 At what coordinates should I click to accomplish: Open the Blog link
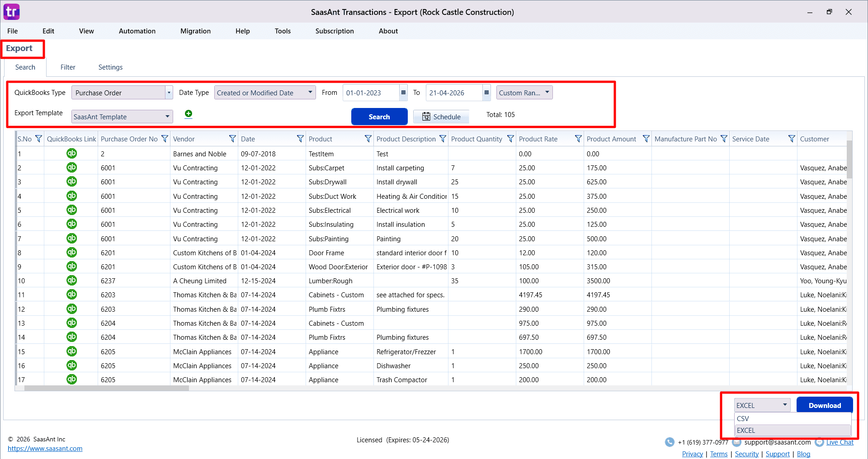point(803,454)
